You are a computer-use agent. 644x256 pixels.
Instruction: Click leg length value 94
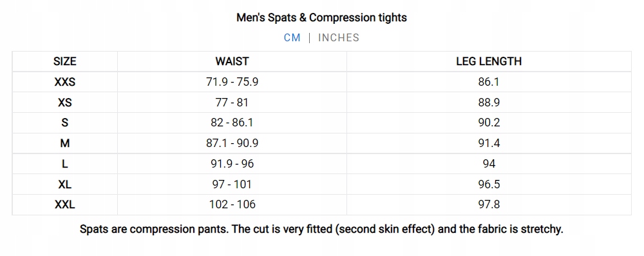tap(489, 164)
